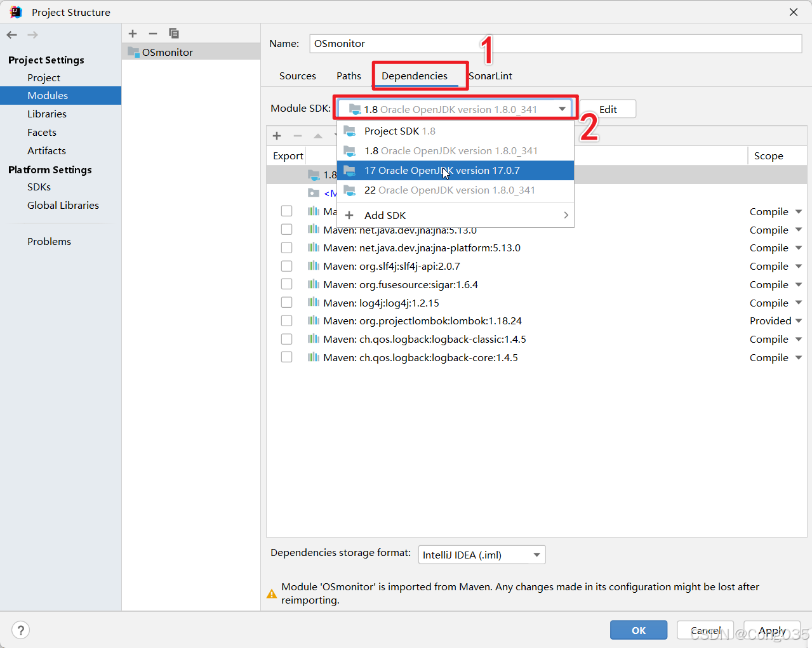Image resolution: width=812 pixels, height=648 pixels.
Task: Check export for logback-core:1.4.5
Action: pyautogui.click(x=287, y=357)
